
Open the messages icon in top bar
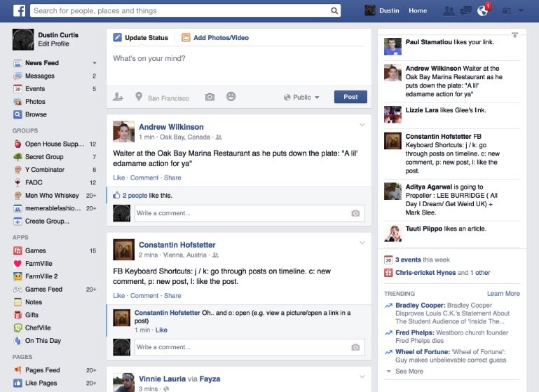click(465, 11)
